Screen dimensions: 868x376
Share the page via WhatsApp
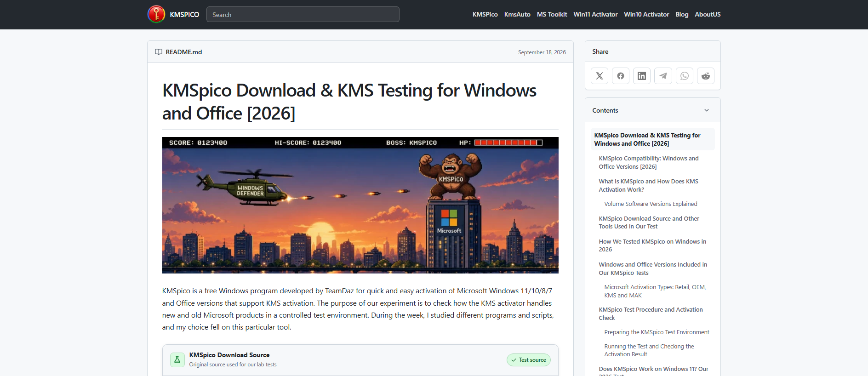[x=685, y=76]
